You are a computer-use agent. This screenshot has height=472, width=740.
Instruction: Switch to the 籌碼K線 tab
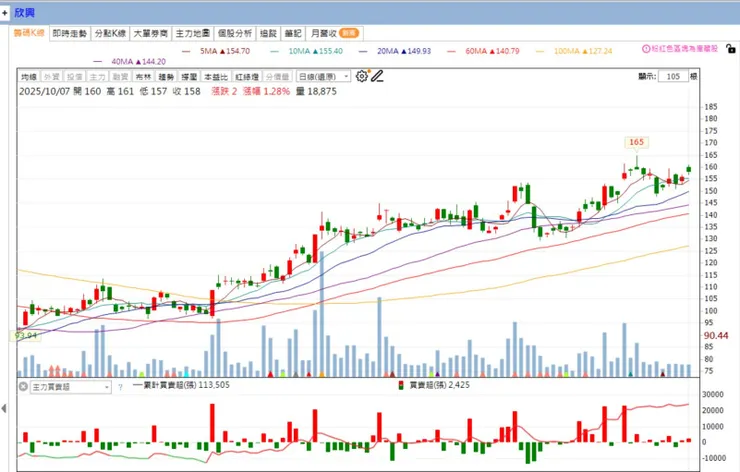(29, 33)
